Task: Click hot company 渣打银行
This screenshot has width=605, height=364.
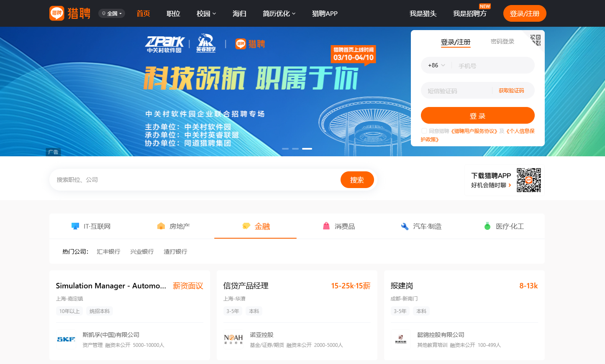Action: coord(175,252)
